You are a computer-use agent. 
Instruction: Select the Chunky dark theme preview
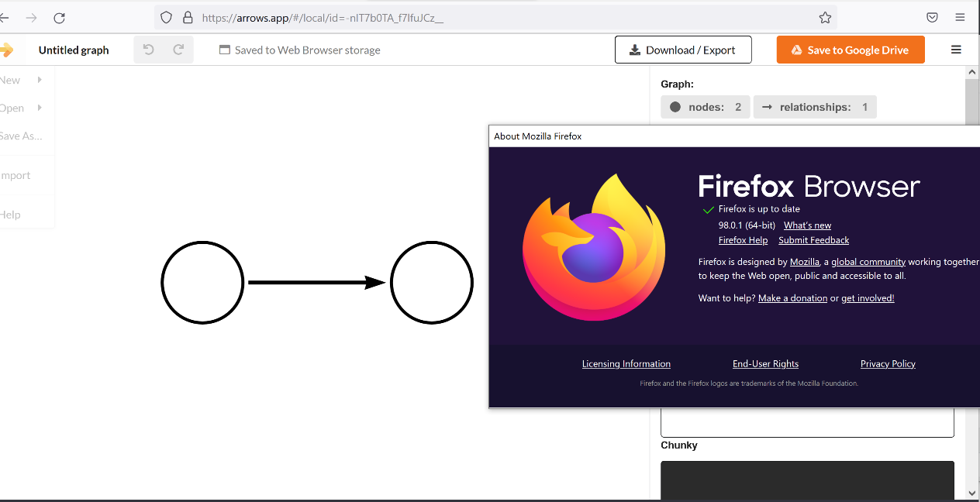[x=807, y=480]
